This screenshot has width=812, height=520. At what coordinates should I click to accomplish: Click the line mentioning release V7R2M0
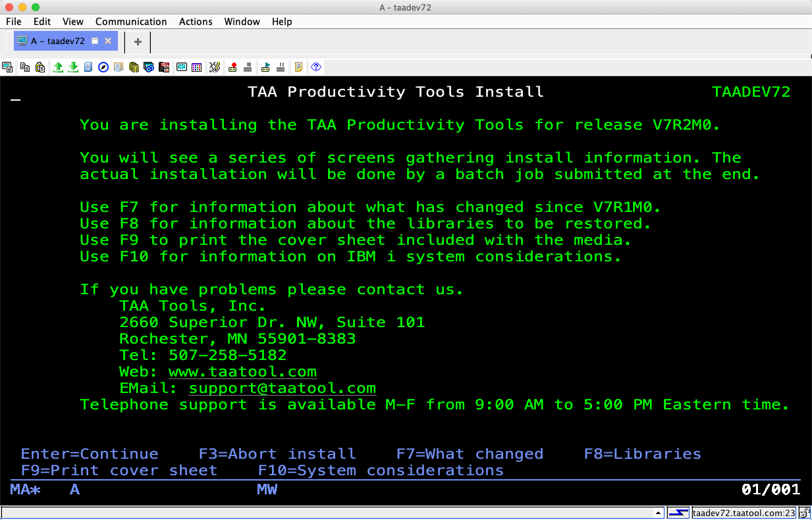coord(400,125)
